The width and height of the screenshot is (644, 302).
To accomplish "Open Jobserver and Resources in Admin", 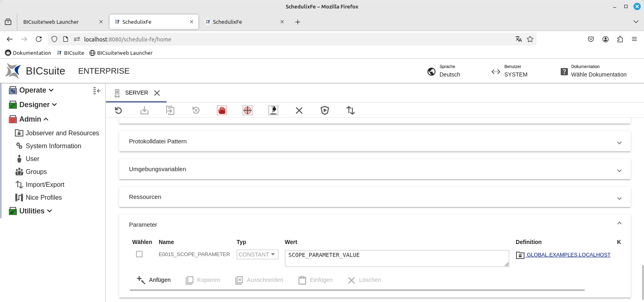I will 62,133.
